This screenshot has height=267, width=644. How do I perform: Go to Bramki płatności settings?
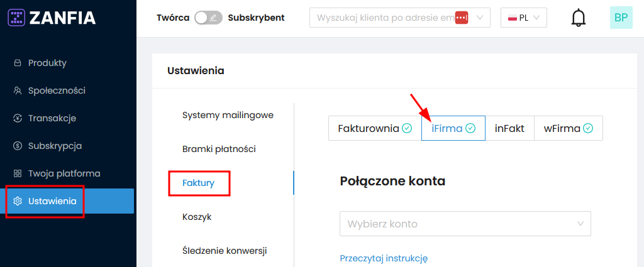219,149
